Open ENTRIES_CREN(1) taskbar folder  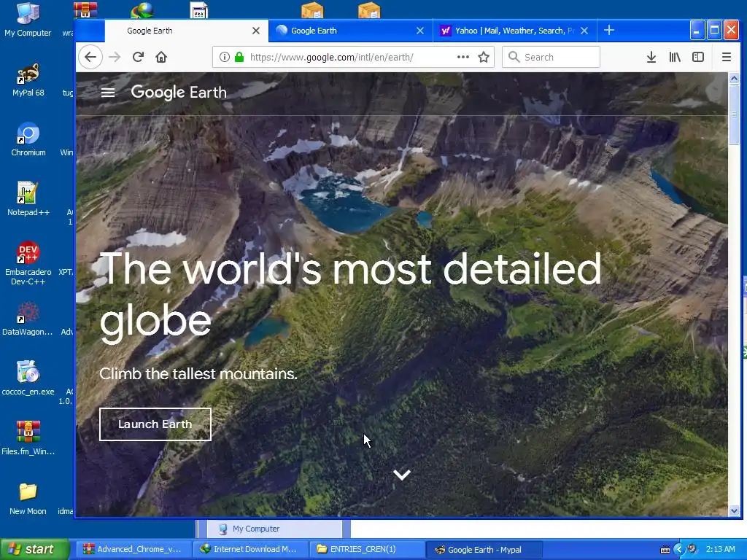tap(367, 550)
